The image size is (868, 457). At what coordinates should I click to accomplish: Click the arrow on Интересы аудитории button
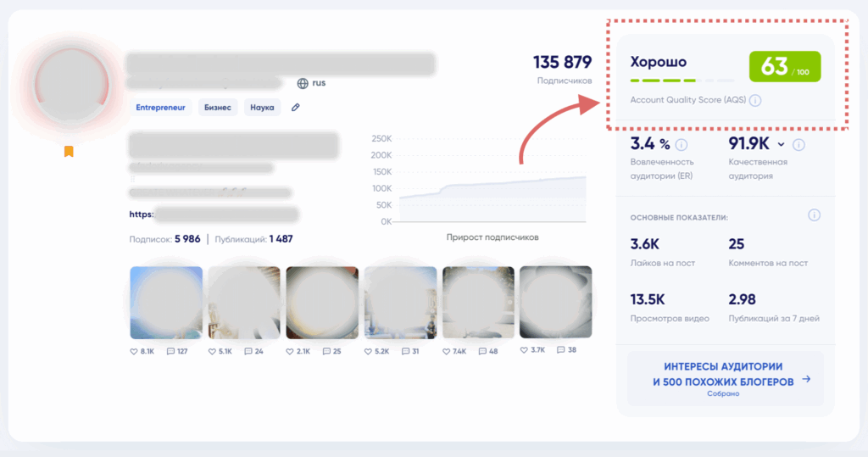pos(806,380)
